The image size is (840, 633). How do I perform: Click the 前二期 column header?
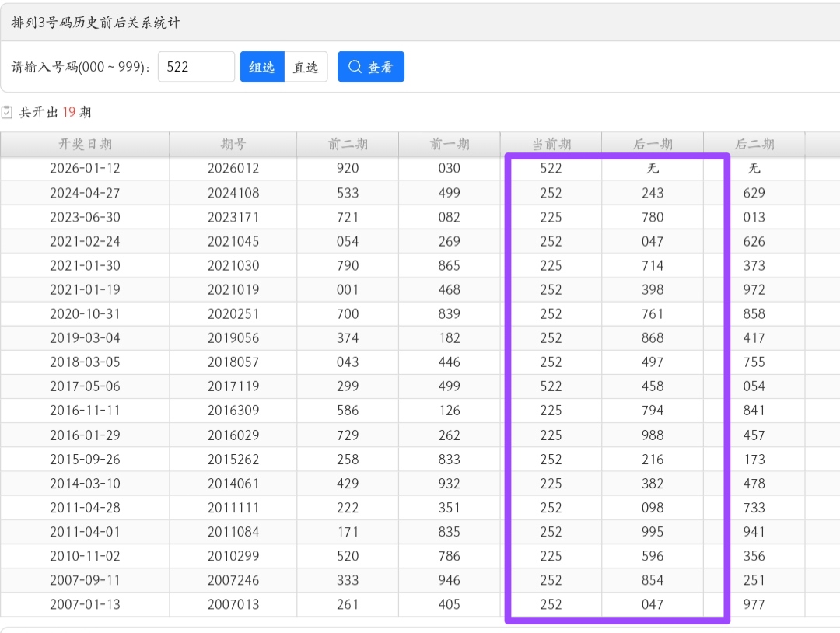tap(348, 144)
